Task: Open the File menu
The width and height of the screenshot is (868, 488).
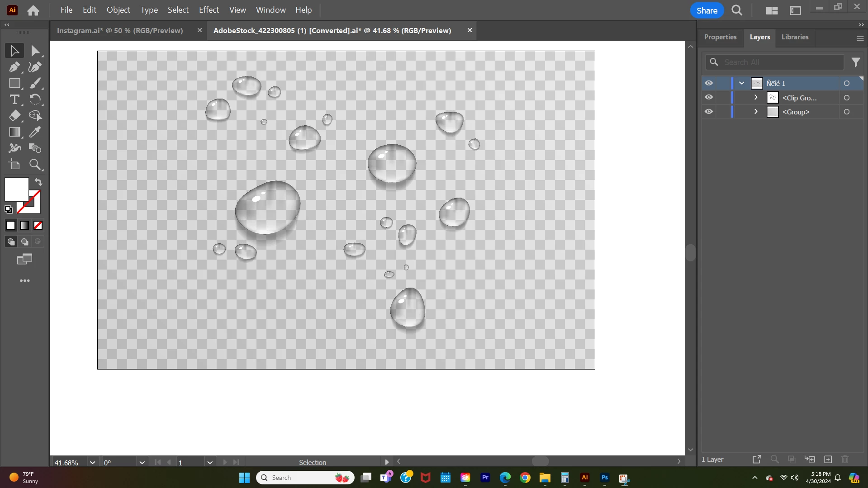Action: pos(66,10)
